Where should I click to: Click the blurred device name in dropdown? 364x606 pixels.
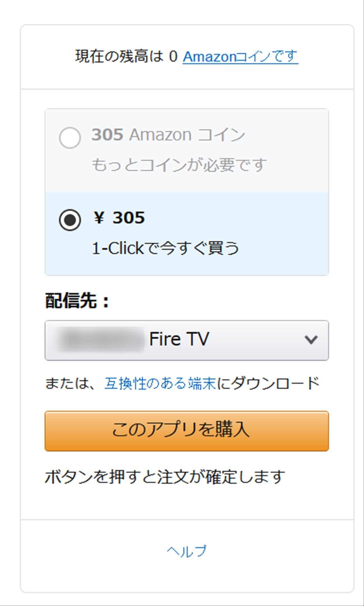click(101, 339)
